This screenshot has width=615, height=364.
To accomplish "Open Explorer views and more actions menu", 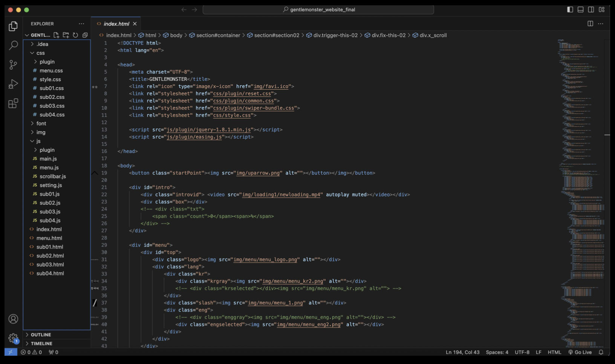I will (x=81, y=24).
